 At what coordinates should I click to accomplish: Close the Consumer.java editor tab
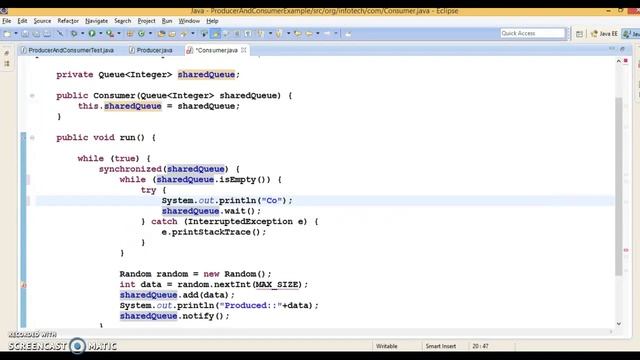point(244,50)
